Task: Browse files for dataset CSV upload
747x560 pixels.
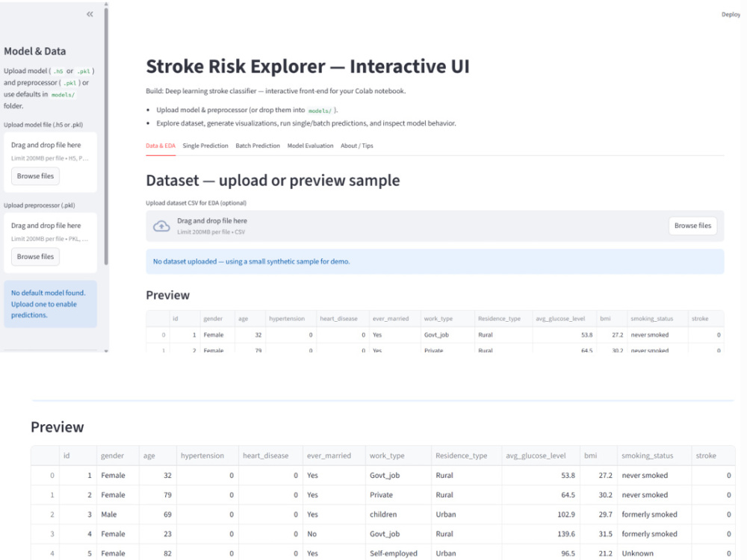Action: click(692, 225)
